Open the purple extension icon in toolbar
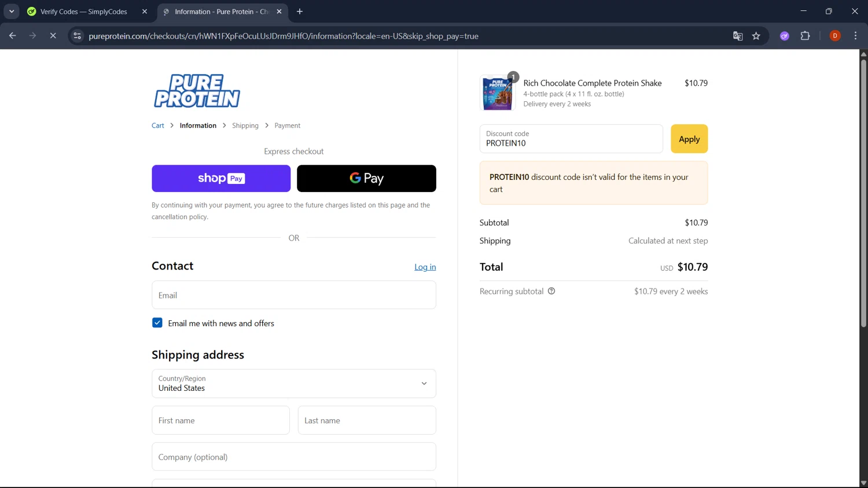Image resolution: width=868 pixels, height=488 pixels. [x=785, y=36]
